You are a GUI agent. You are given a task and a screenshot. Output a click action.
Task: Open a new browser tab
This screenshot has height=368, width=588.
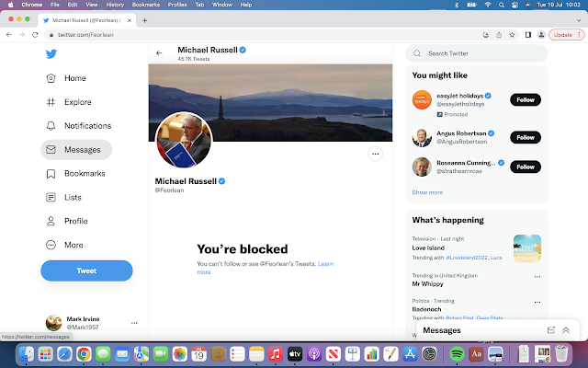click(x=145, y=20)
